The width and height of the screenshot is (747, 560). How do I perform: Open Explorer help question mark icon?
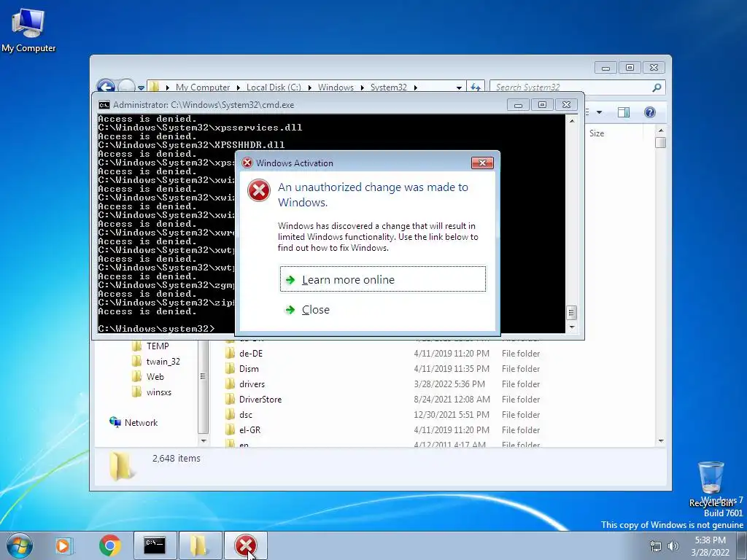coord(649,112)
